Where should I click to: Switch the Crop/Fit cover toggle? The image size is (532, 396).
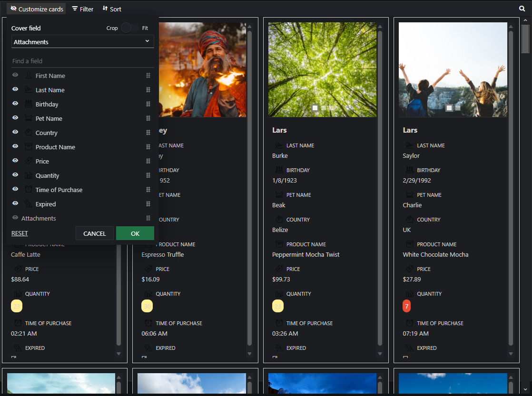pyautogui.click(x=129, y=28)
